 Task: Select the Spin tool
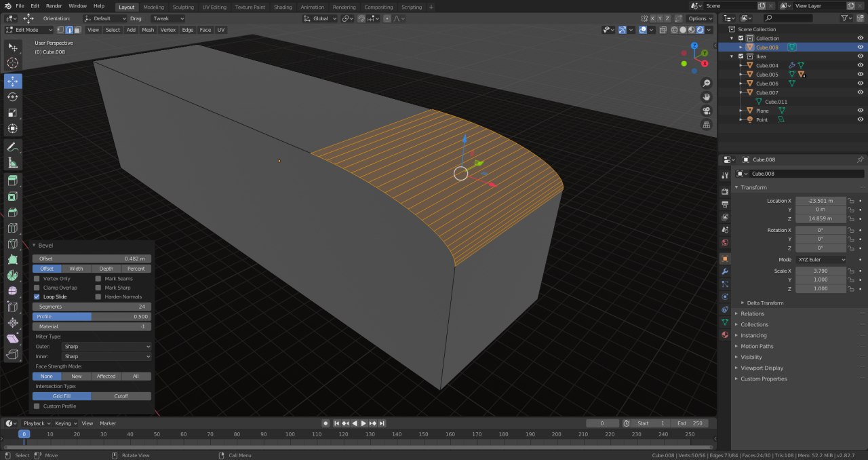point(13,275)
